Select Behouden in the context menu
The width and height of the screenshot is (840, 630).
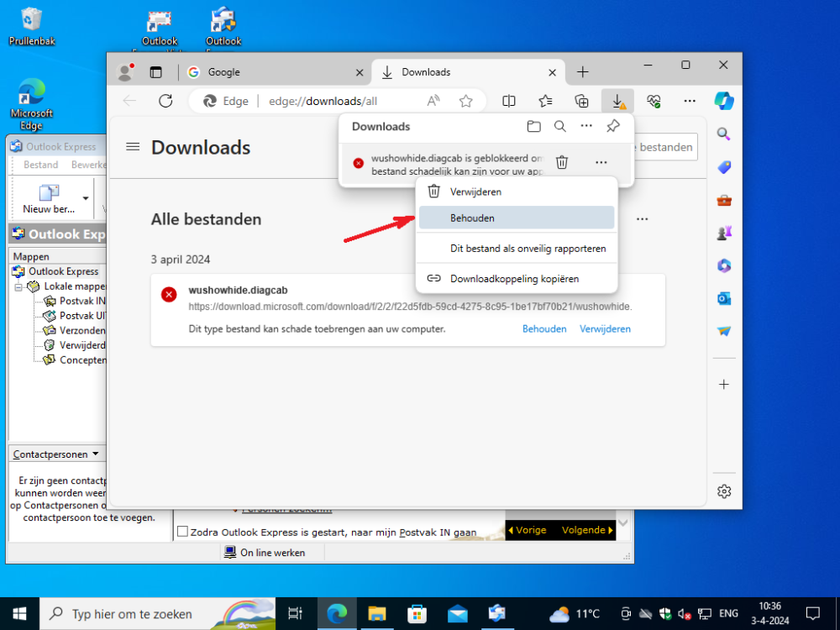[516, 218]
